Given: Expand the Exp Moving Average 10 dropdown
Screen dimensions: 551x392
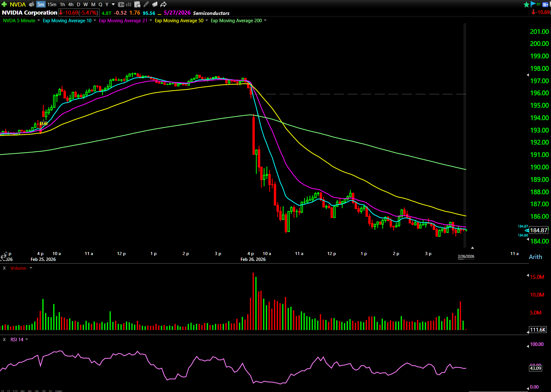Looking at the screenshot, I should (95, 21).
